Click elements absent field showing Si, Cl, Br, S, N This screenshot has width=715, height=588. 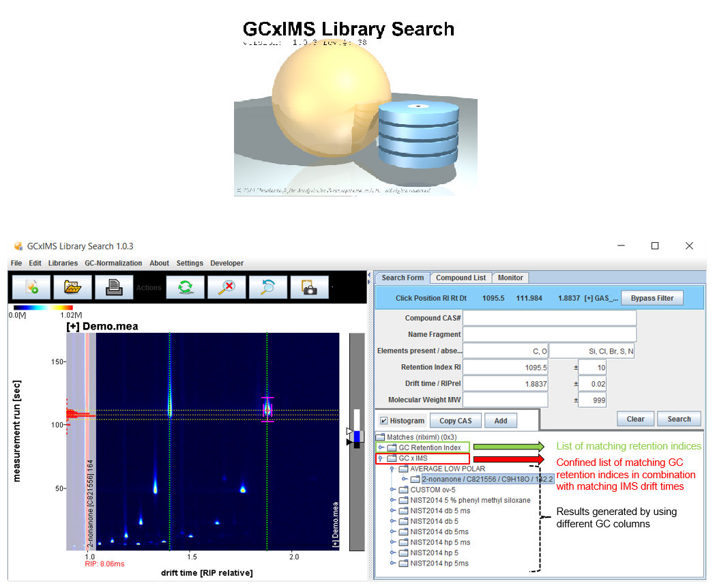(x=592, y=351)
